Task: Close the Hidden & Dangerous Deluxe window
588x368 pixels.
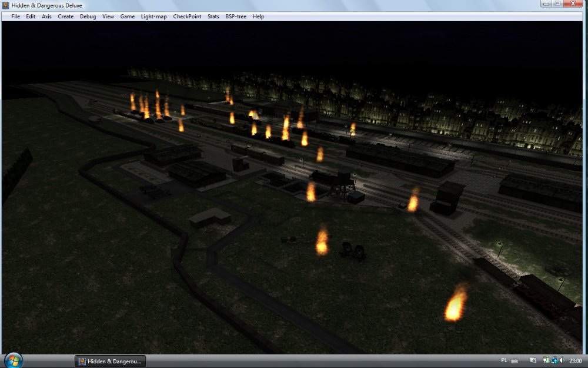Action: 573,4
